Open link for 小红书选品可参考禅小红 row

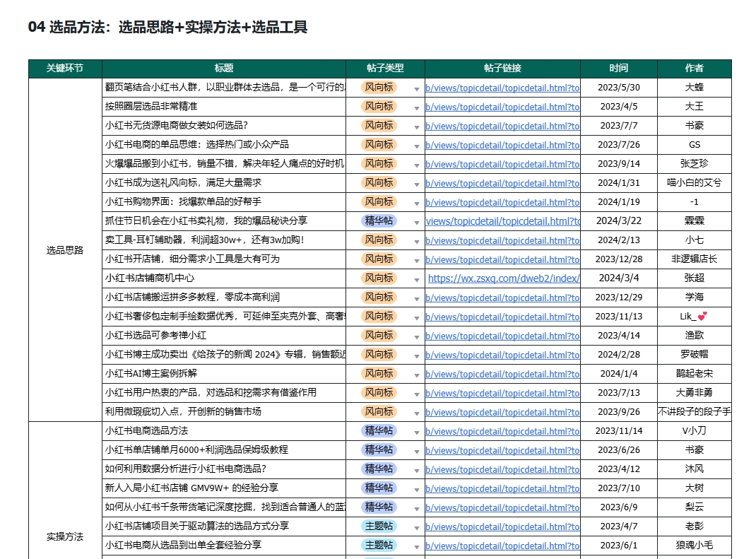[502, 336]
